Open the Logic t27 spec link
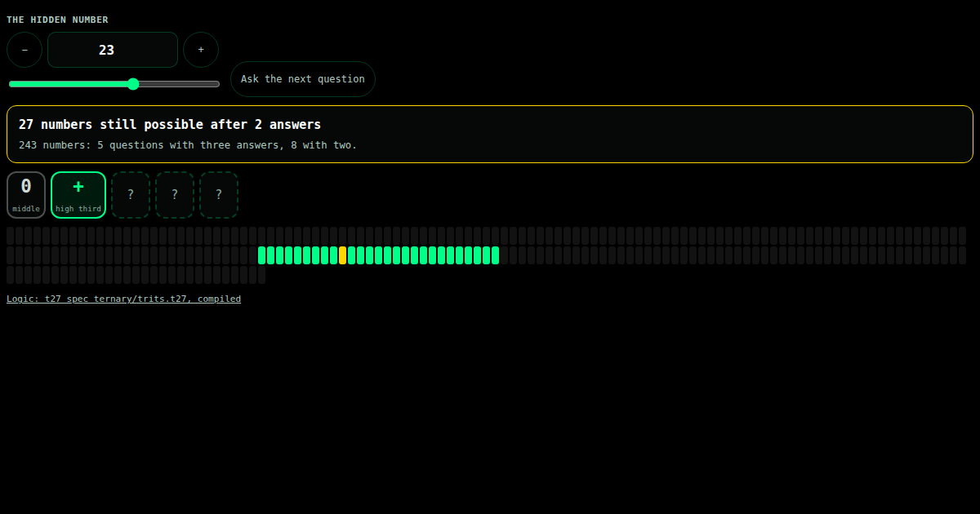Viewport: 980px width, 514px height. pyautogui.click(x=124, y=299)
